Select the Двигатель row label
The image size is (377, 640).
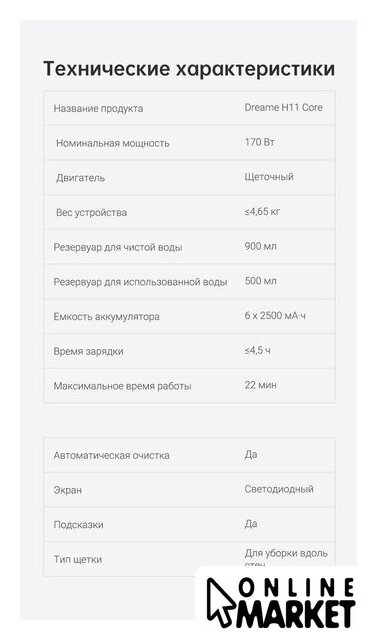(80, 178)
